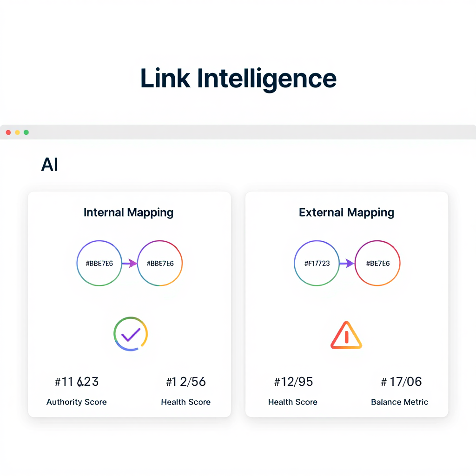Viewport: 476px width, 476px height.
Task: Click the purple arrow under External Mapping
Action: click(x=347, y=264)
